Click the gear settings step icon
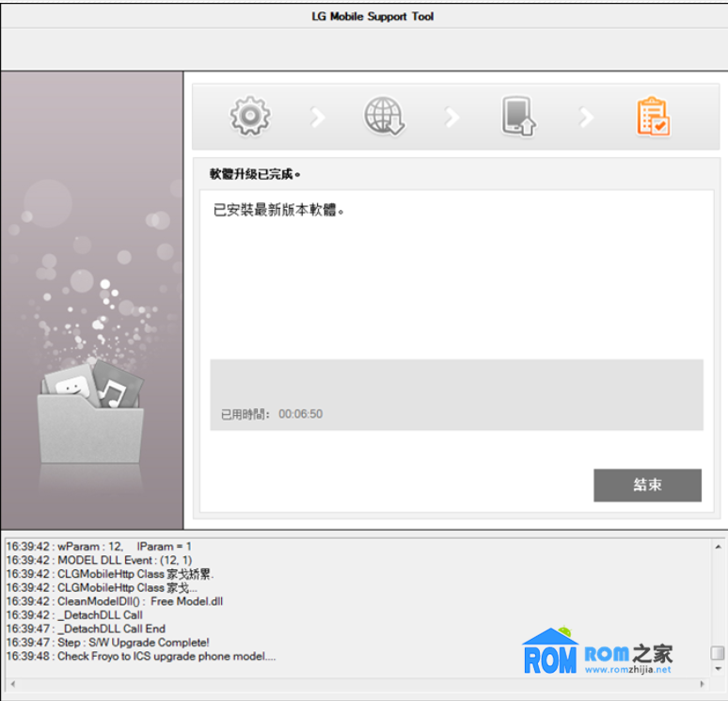Viewport: 728px width, 701px height. click(x=250, y=116)
